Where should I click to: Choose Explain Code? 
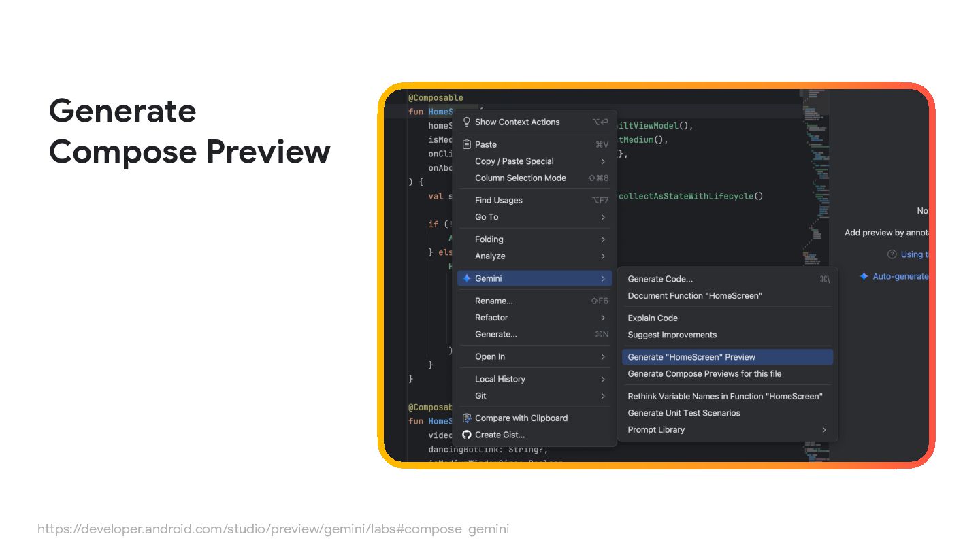728,318
